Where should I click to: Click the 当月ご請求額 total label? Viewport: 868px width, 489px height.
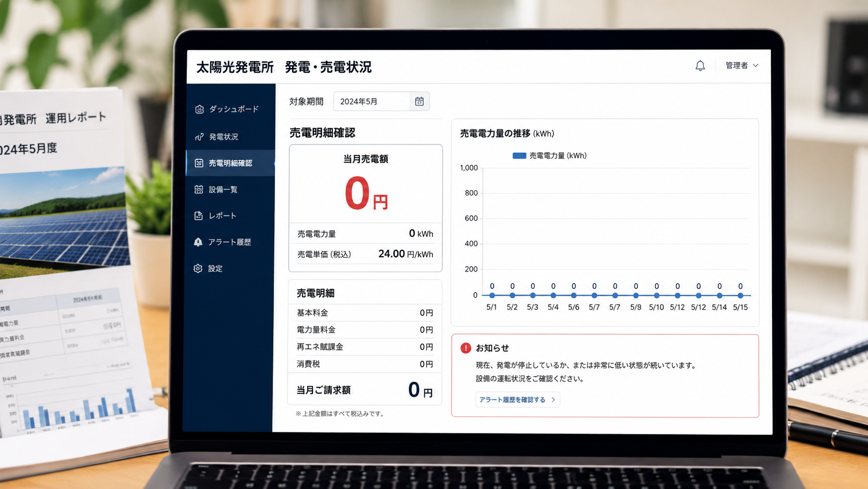[x=323, y=390]
